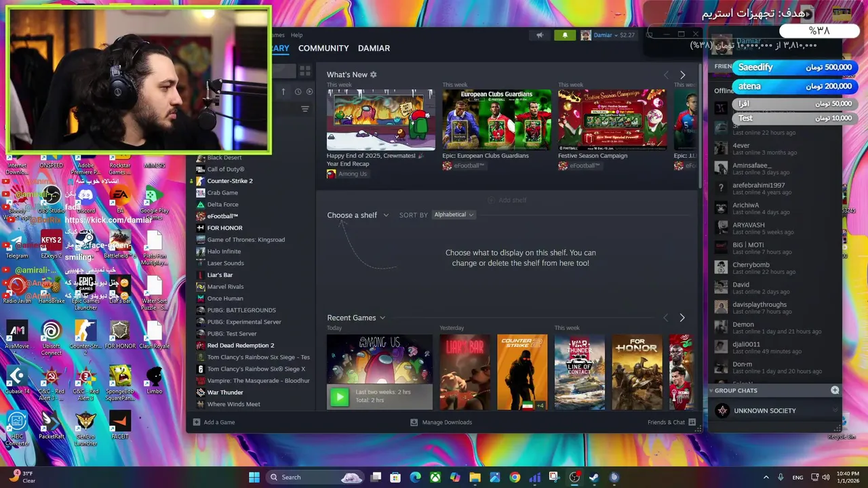Open GenEvo Launcher desktop icon
The height and width of the screenshot is (488, 868).
[85, 428]
